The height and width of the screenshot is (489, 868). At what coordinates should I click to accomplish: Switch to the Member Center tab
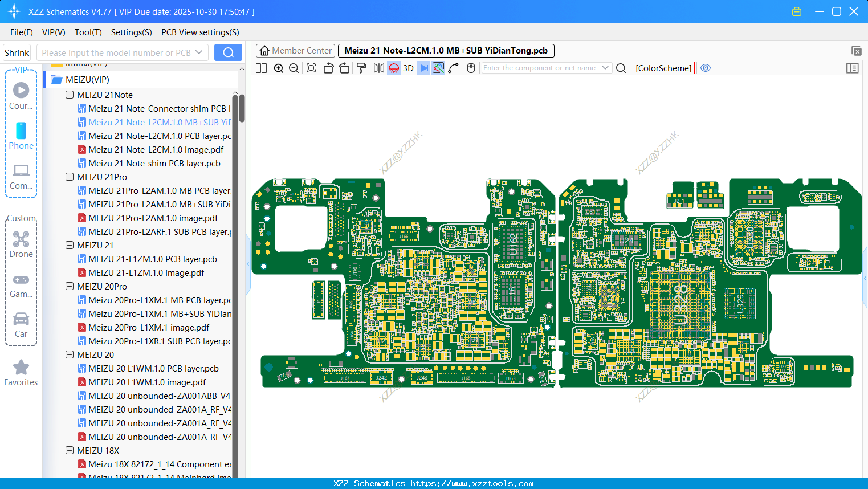(x=296, y=51)
